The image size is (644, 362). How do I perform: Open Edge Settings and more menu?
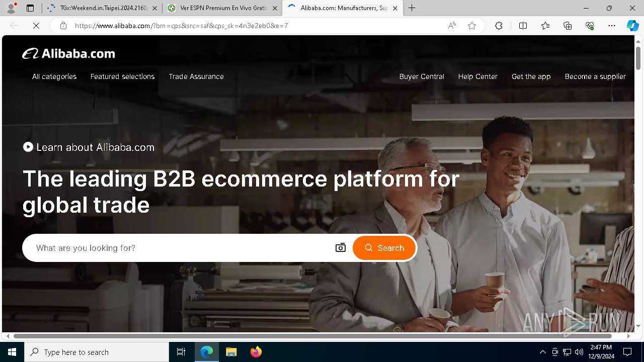pos(612,26)
